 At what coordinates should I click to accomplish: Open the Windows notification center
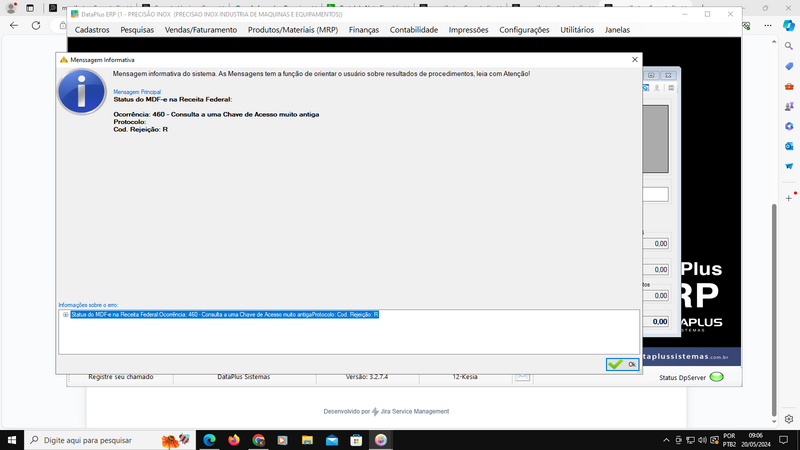[784, 440]
